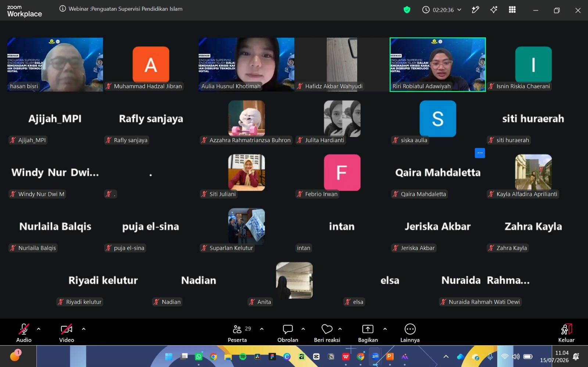
Task: Click siska aulia's avatar S
Action: point(438,119)
